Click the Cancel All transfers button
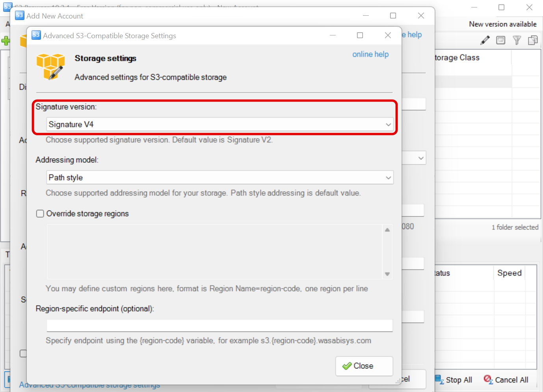543x392 pixels. 506,380
